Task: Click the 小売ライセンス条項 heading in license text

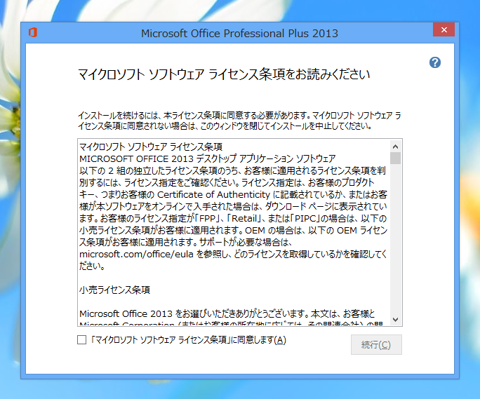Action: point(115,290)
